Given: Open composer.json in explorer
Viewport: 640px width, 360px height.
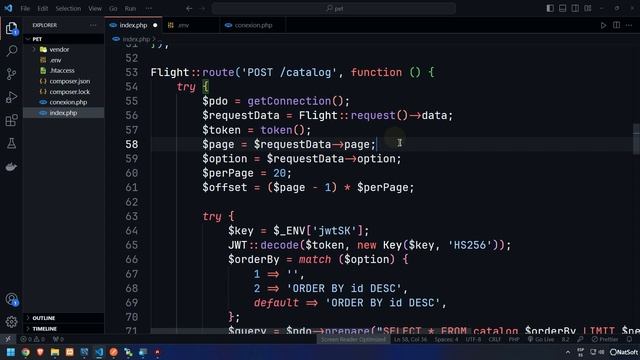Looking at the screenshot, I should click(63, 81).
